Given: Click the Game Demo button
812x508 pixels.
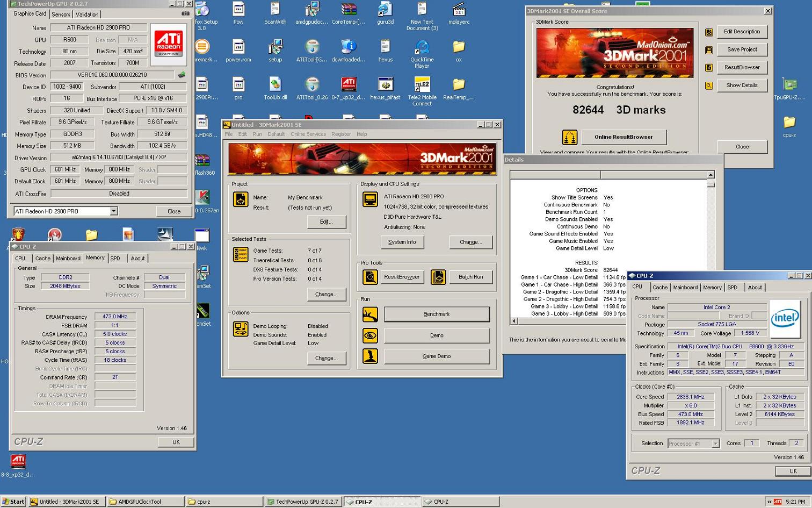Looking at the screenshot, I should coord(437,356).
